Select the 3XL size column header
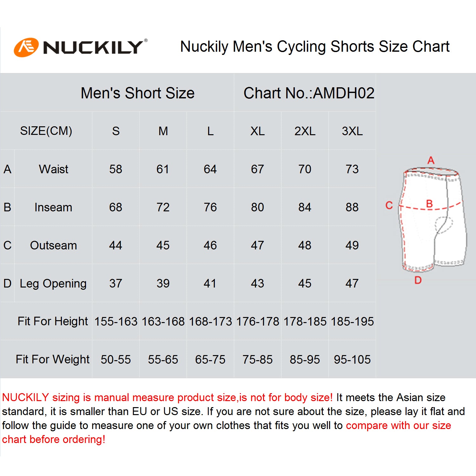Screen dimensions: 476x476 coord(352,131)
